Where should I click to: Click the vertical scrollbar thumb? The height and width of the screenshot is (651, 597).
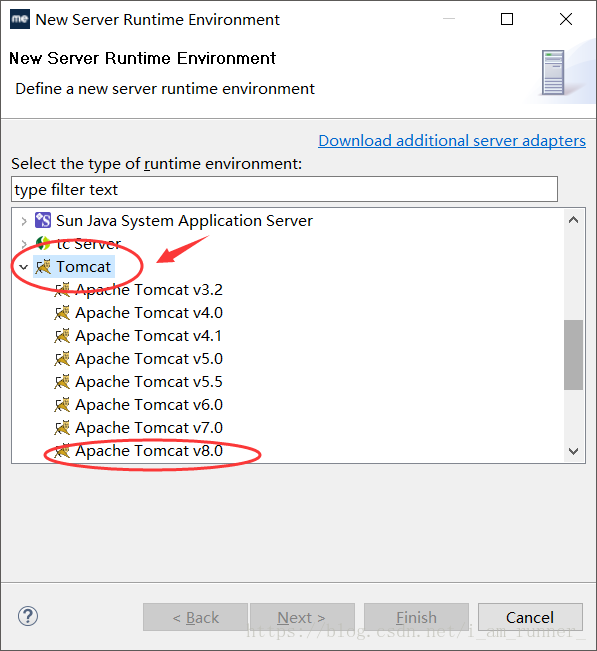click(573, 355)
